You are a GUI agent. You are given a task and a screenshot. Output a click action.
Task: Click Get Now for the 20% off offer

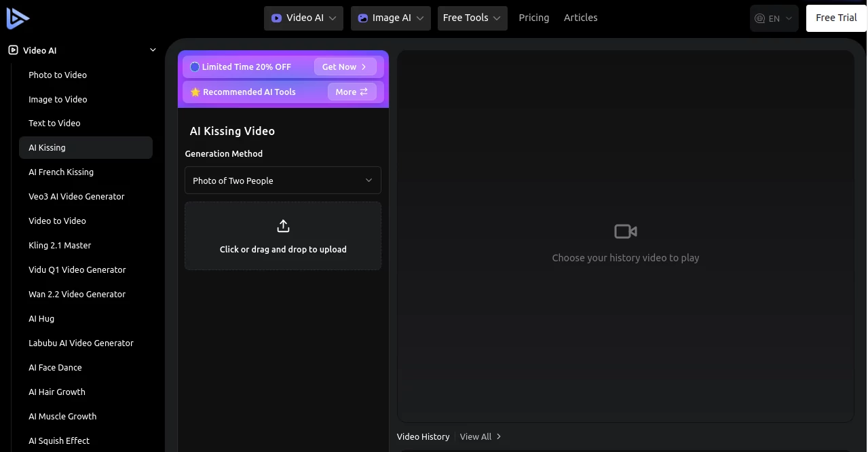pos(345,67)
